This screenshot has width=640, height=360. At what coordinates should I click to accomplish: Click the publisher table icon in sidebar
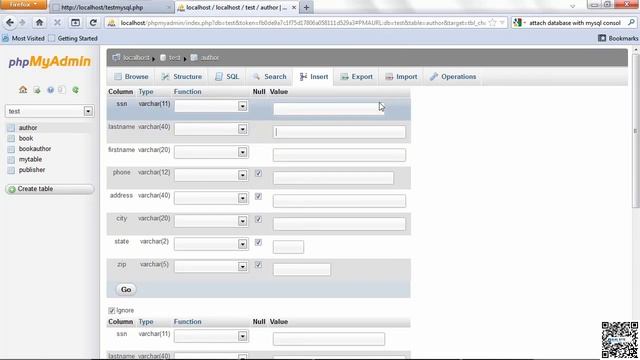pyautogui.click(x=11, y=170)
